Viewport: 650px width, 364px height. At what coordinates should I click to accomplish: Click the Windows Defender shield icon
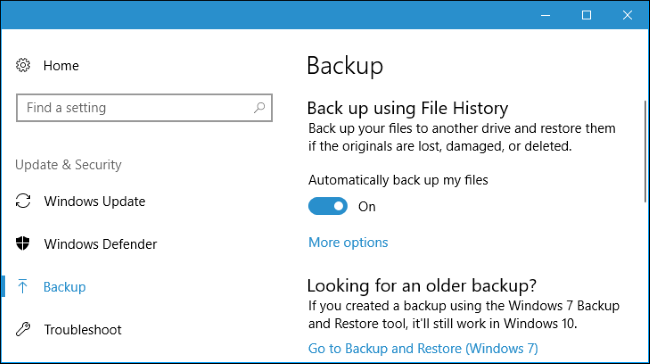23,244
